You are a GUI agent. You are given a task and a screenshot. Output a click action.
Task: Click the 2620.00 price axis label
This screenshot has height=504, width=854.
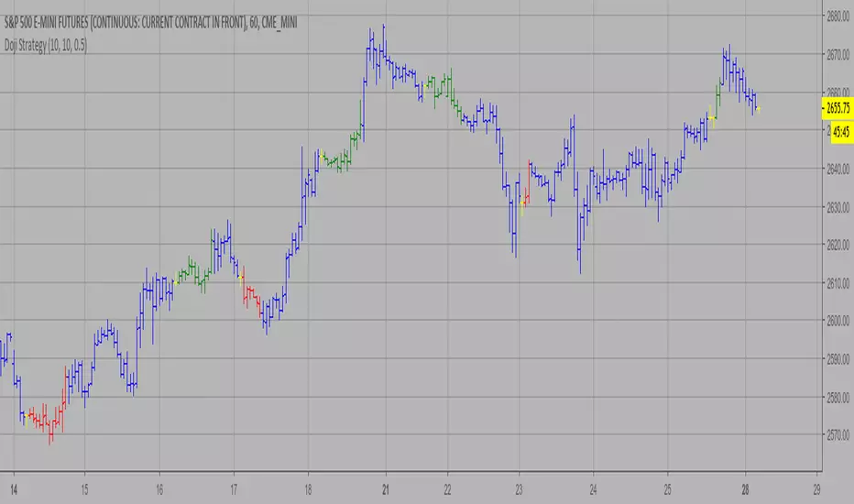[x=838, y=246]
